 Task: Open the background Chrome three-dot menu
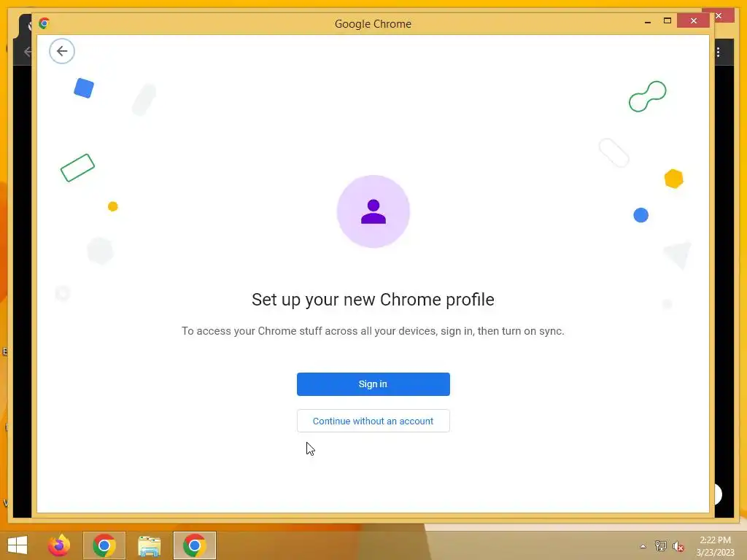pos(718,52)
